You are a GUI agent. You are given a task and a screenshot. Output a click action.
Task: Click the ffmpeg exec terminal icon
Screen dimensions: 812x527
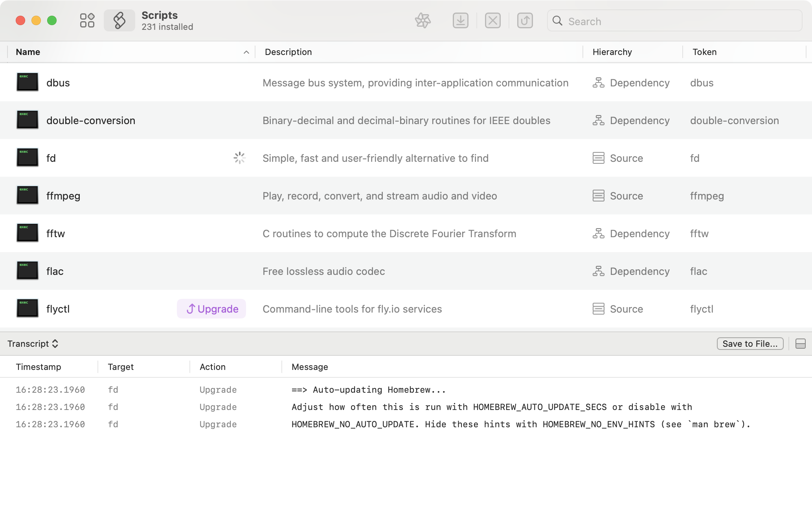[28, 195]
